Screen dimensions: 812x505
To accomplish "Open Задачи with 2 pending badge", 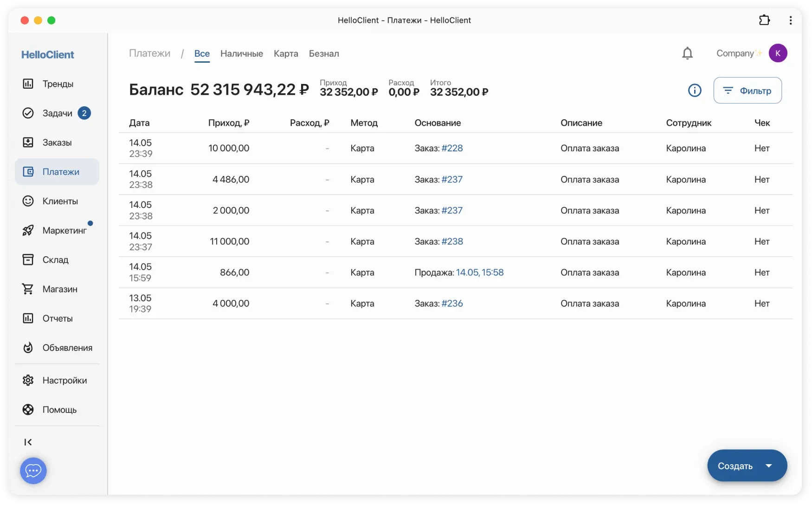I will pyautogui.click(x=57, y=113).
